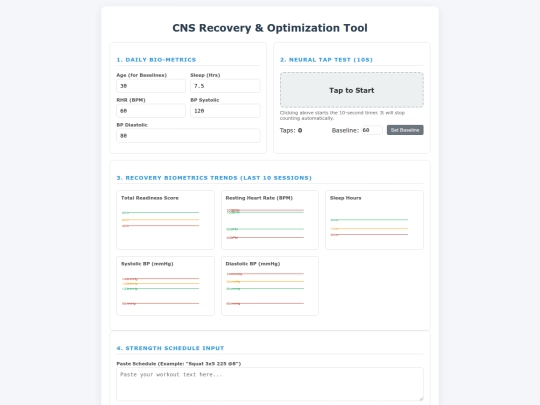Screen dimensions: 540x405
Task: Click the 'Paste Schedule' example label
Action: 179,363
